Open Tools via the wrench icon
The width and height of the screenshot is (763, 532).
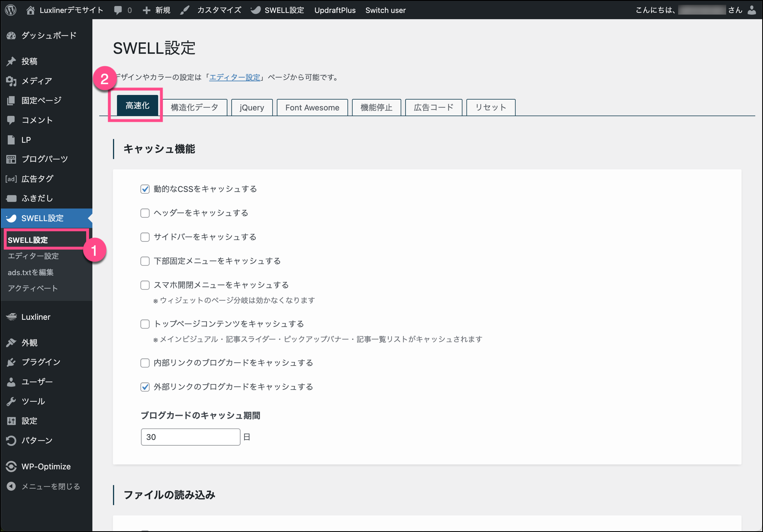click(x=11, y=401)
